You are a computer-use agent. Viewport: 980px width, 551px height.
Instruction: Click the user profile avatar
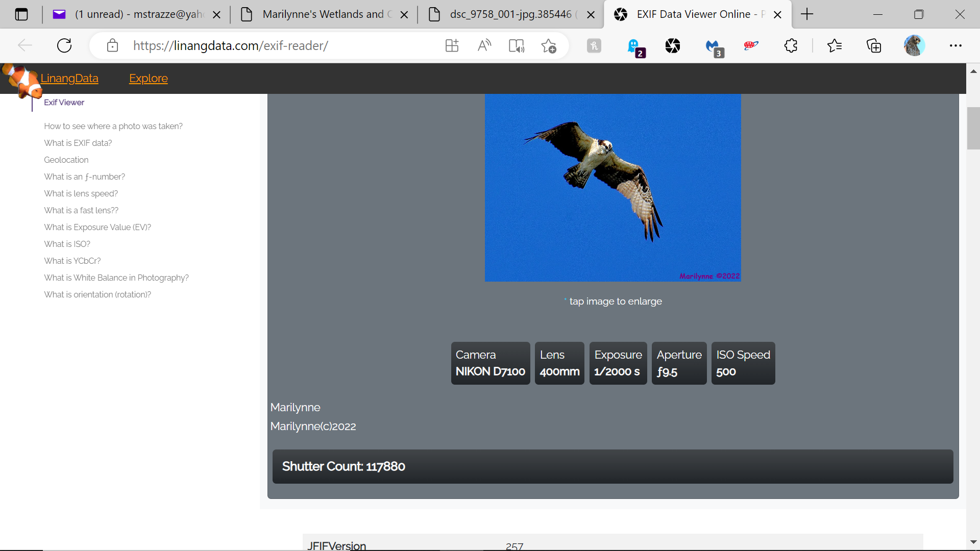coord(914,45)
